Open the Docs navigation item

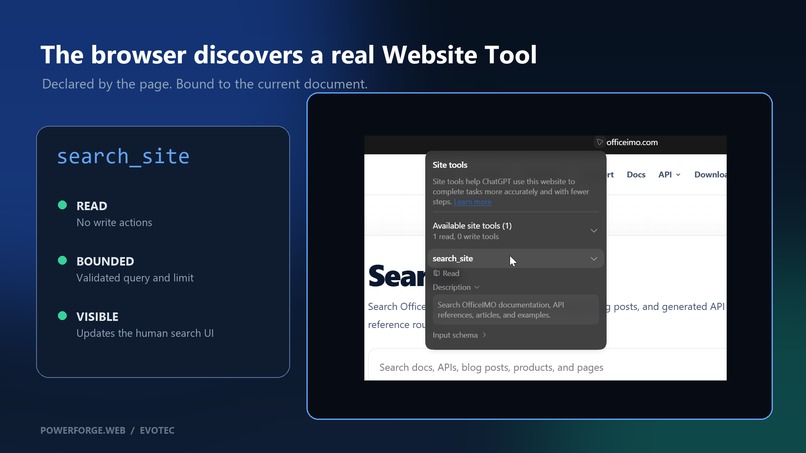[x=636, y=175]
